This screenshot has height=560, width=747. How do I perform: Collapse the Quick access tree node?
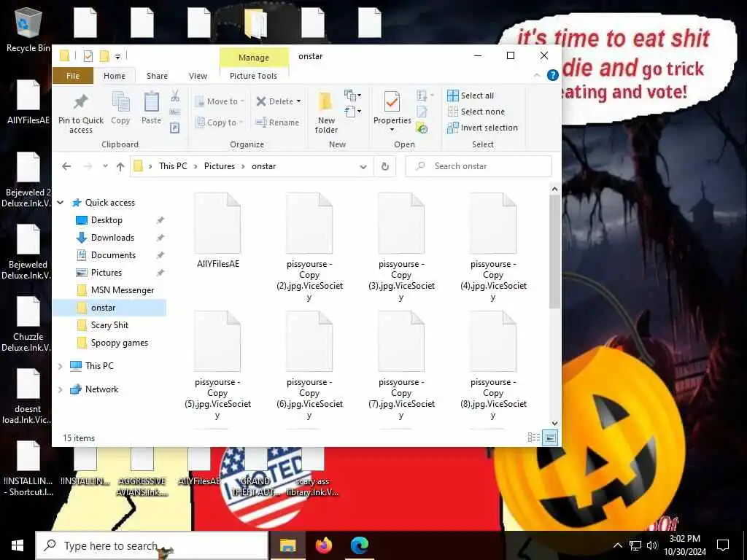[61, 203]
